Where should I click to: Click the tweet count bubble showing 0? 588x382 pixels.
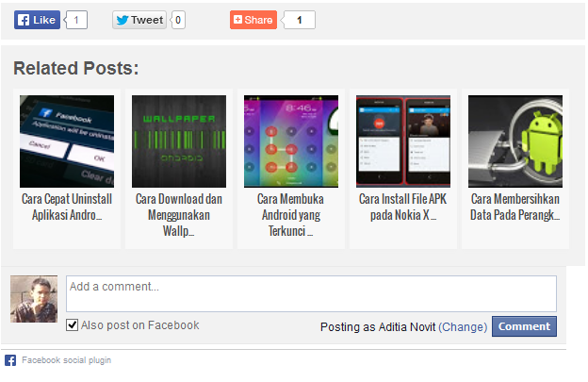tap(178, 20)
